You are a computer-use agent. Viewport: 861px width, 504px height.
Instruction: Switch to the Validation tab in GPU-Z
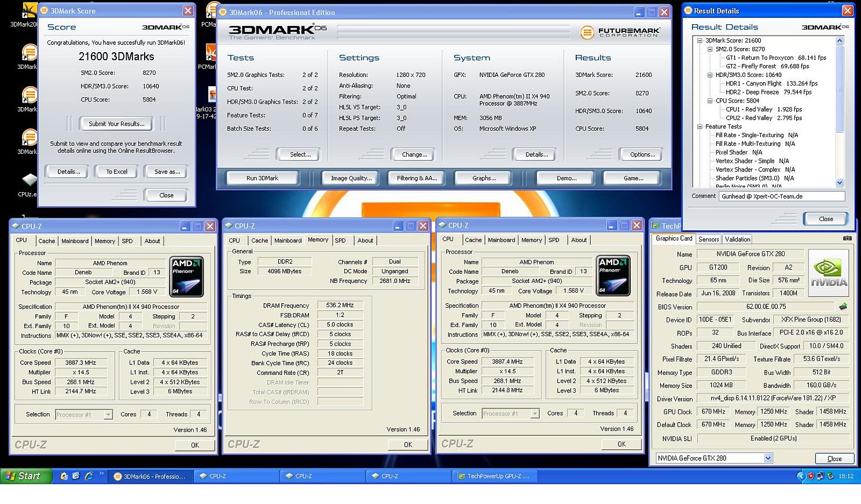(x=737, y=239)
